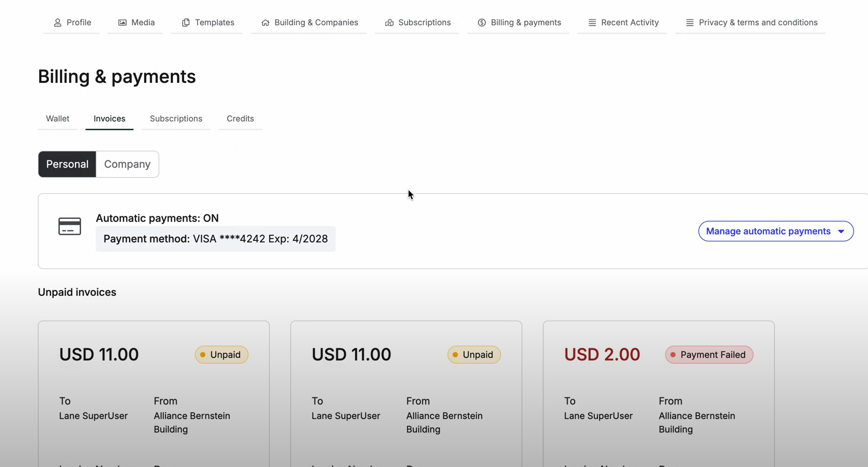Viewport: 868px width, 467px height.
Task: Open the Profile tab
Action: (x=72, y=22)
